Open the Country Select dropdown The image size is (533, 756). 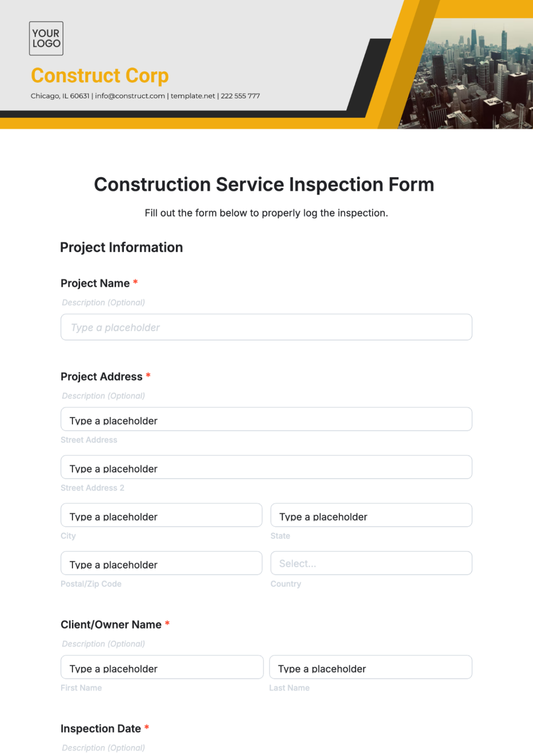click(x=371, y=563)
